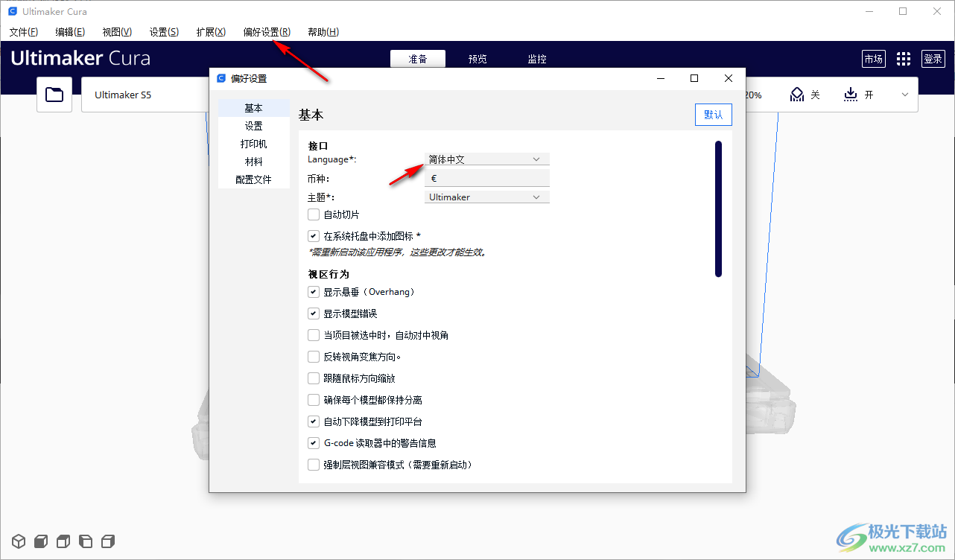Check 确保每个模型都保持分离 option
Screen dimensions: 955x560
(x=314, y=400)
